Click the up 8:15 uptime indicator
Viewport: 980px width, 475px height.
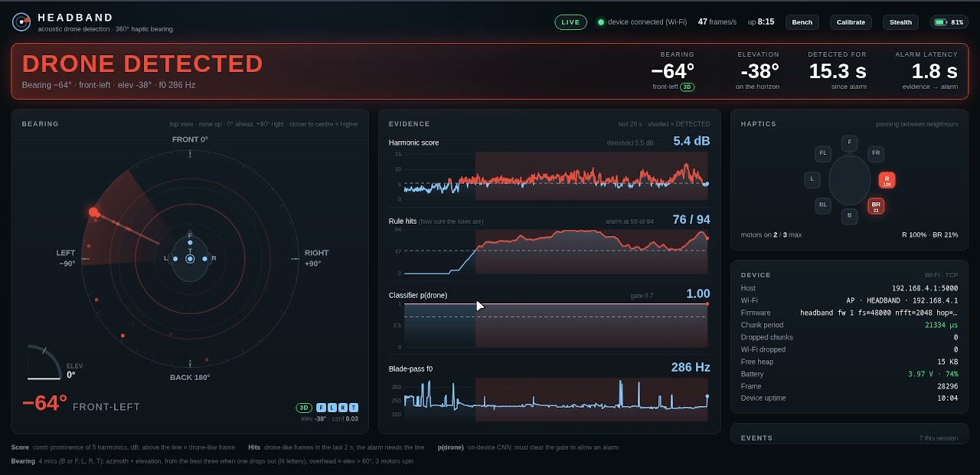761,22
